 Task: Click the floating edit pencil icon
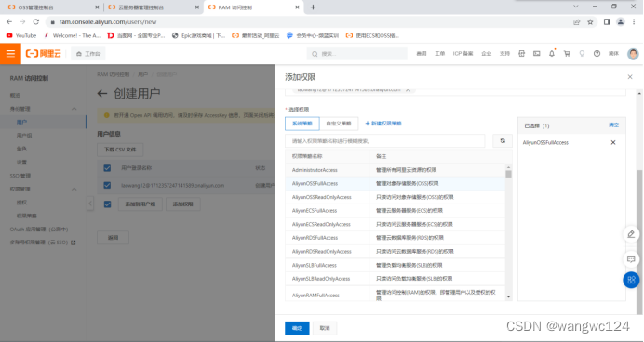631,234
